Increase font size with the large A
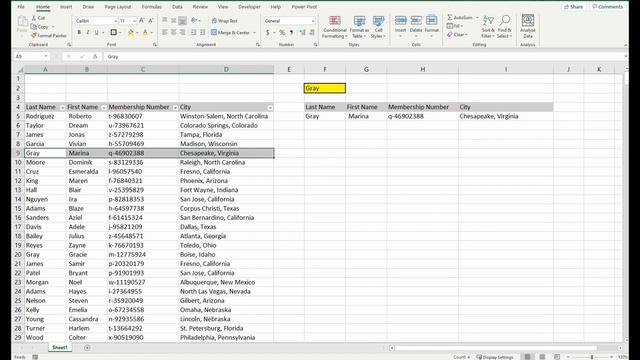 pyautogui.click(x=142, y=20)
